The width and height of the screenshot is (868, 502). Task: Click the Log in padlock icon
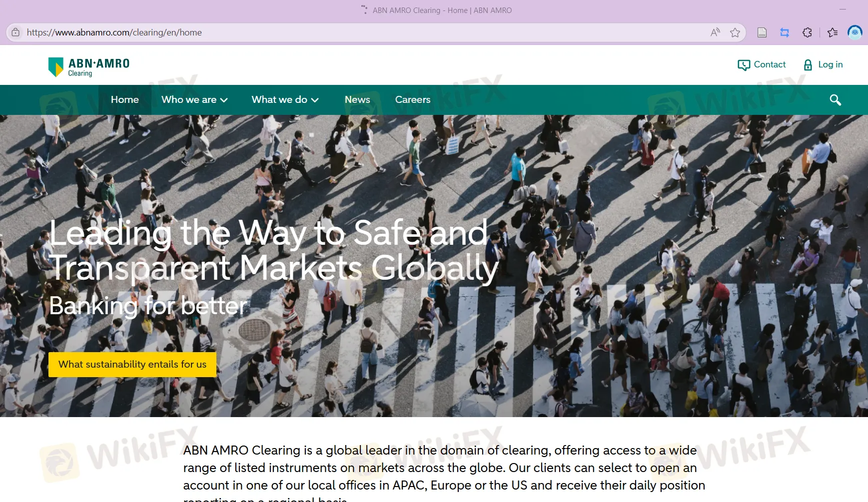808,65
